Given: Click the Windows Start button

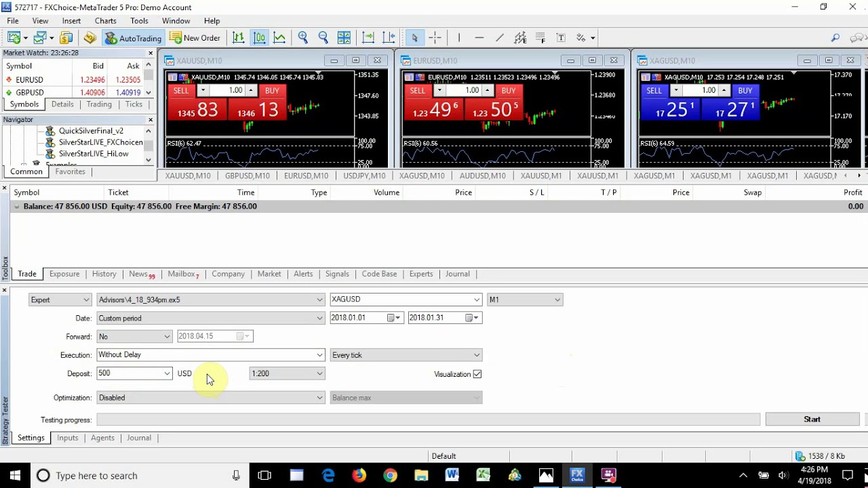Looking at the screenshot, I should 15,475.
